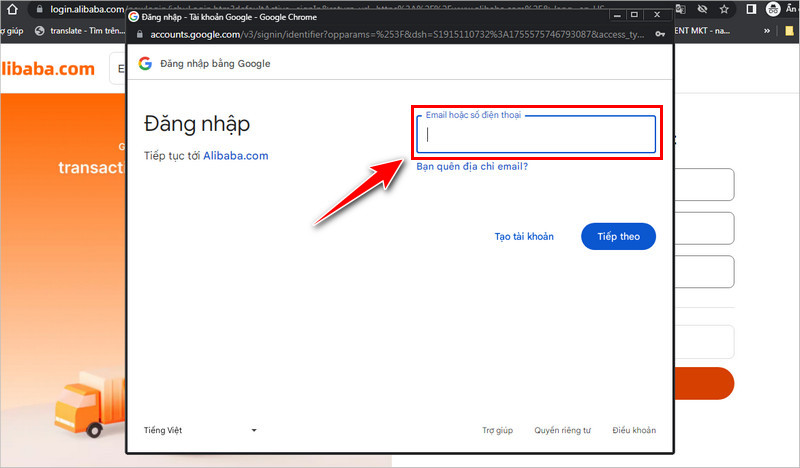Click the 'Điều khoản' footer link
Screen dimensions: 800x468
634,430
